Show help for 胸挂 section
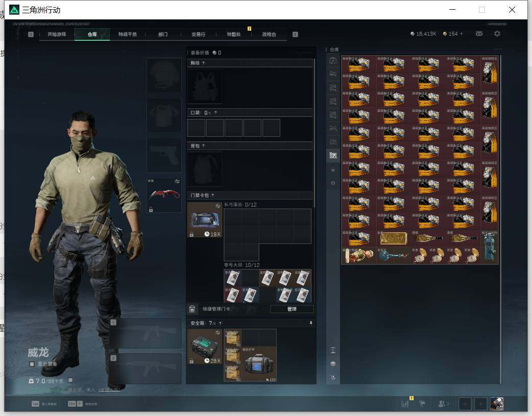Viewport: 532px width, 416px height. click(x=203, y=63)
